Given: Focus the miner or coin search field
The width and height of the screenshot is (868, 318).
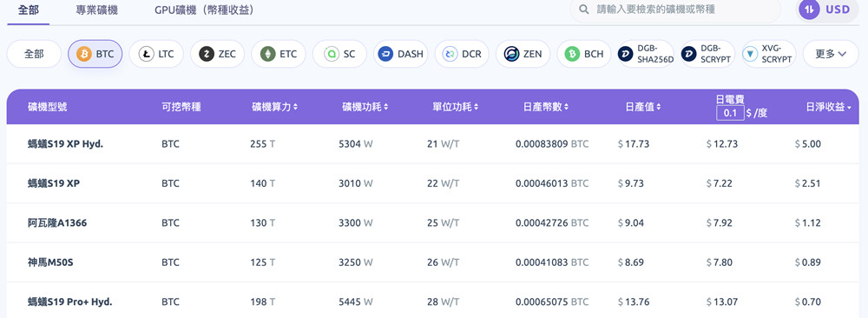Looking at the screenshot, I should [675, 10].
